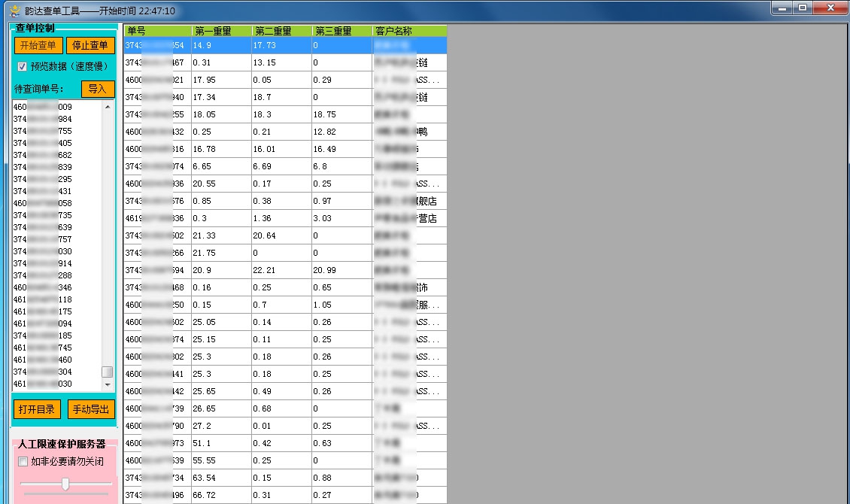Click the 停止查单 (stop query) button

(x=91, y=45)
